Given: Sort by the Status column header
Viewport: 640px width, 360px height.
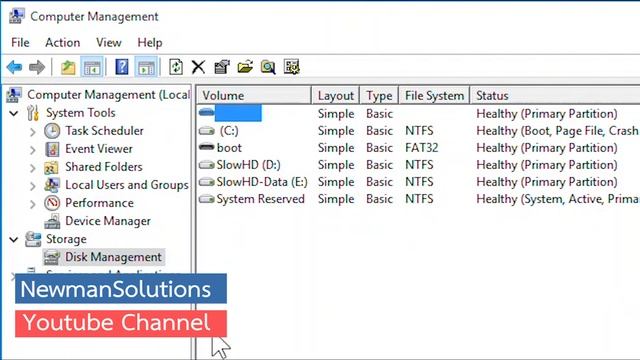Looking at the screenshot, I should point(555,96).
